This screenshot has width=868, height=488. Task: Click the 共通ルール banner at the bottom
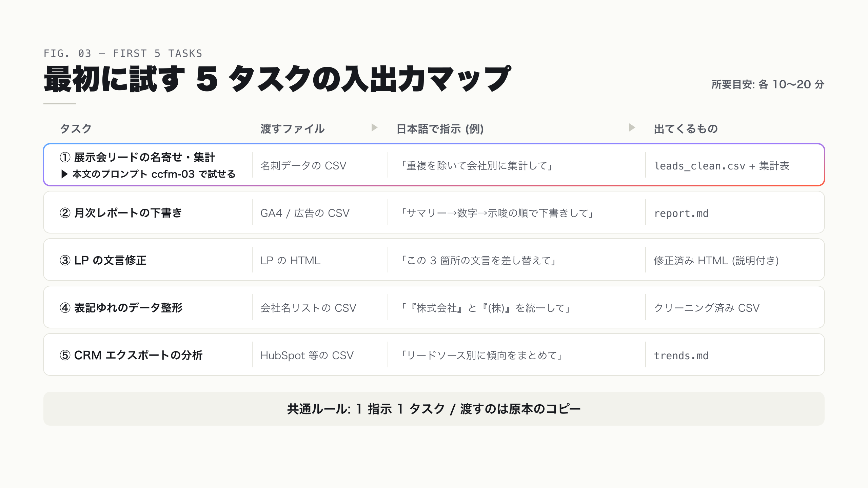click(x=434, y=409)
